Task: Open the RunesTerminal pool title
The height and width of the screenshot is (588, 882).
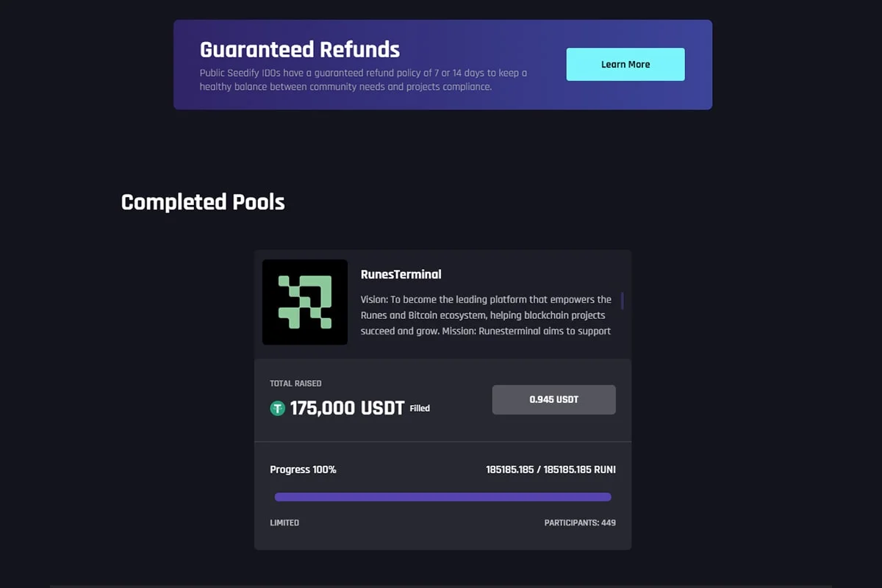Action: click(401, 274)
